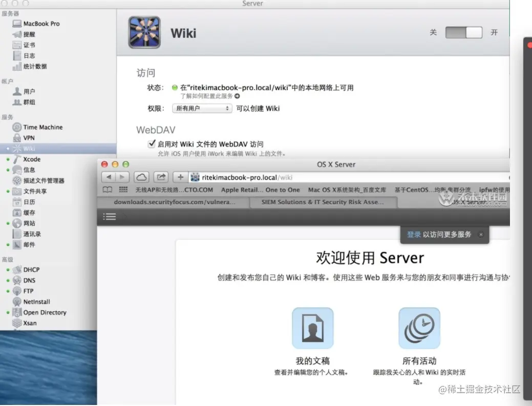Open the DHCP service
Viewport: 532px width, 406px height.
click(26, 270)
